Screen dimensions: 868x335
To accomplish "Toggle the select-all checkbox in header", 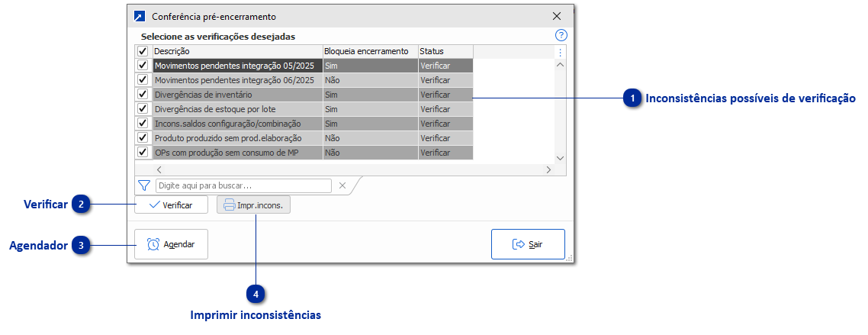I will (143, 51).
